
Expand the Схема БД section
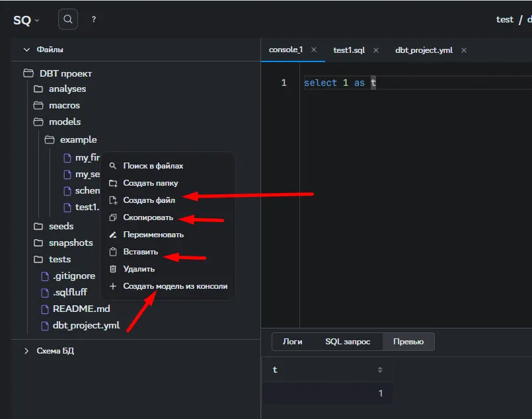click(27, 351)
